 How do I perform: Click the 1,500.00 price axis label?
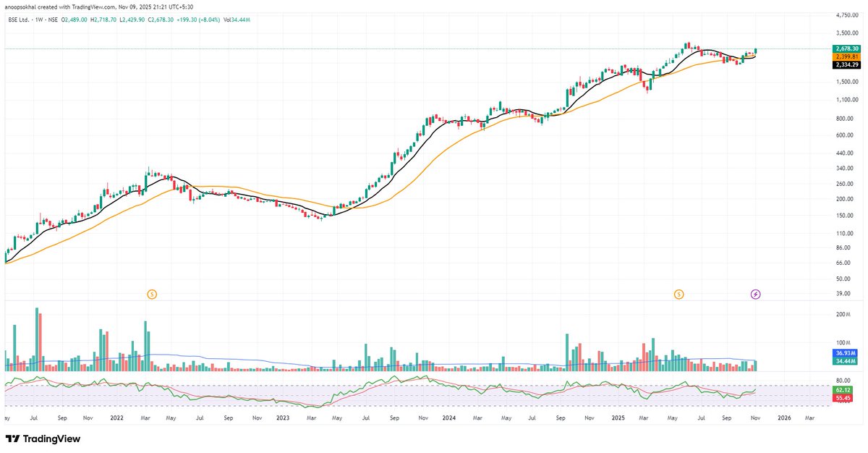pyautogui.click(x=847, y=82)
